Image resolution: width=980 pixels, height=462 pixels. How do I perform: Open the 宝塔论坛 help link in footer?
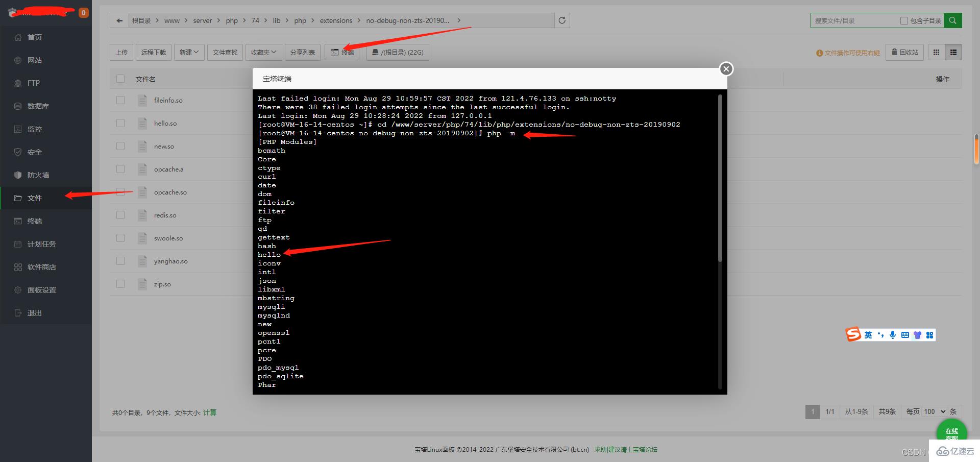pyautogui.click(x=626, y=450)
